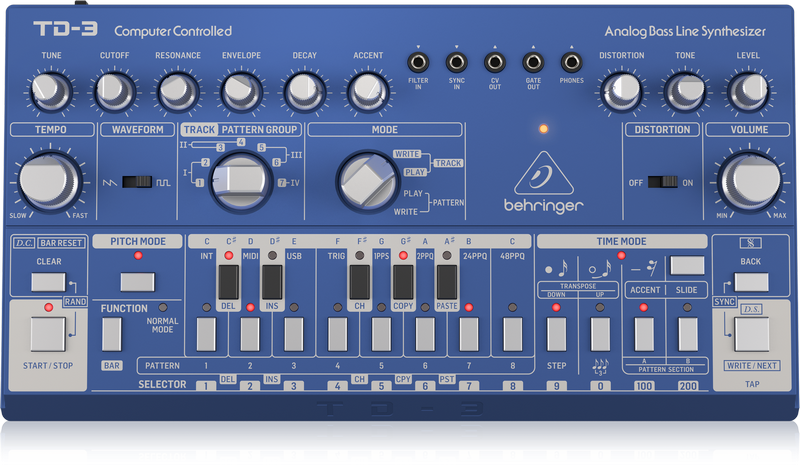Click the PHONES jack
800x472 pixels.
coord(571,63)
